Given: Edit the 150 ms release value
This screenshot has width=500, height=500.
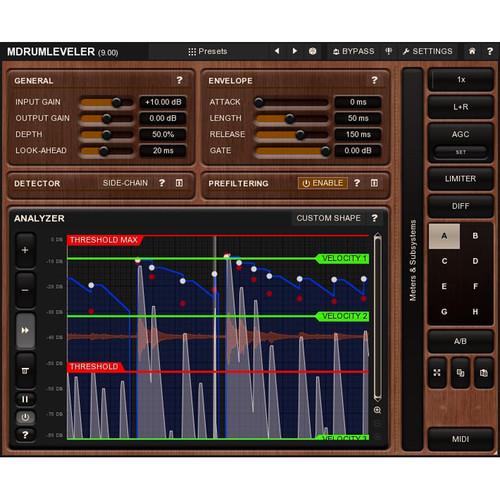Looking at the screenshot, I should click(358, 135).
